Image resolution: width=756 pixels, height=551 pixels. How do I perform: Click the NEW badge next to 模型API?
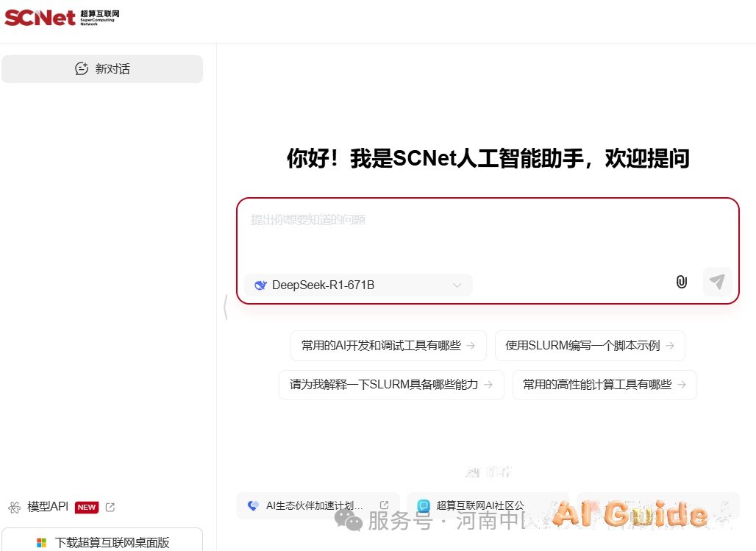coord(87,507)
